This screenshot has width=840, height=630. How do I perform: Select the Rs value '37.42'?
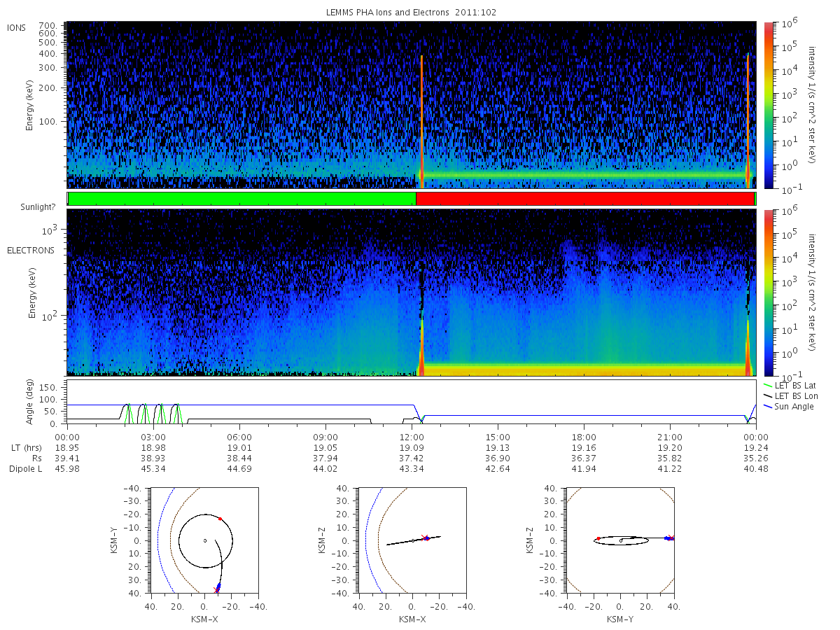click(x=412, y=458)
